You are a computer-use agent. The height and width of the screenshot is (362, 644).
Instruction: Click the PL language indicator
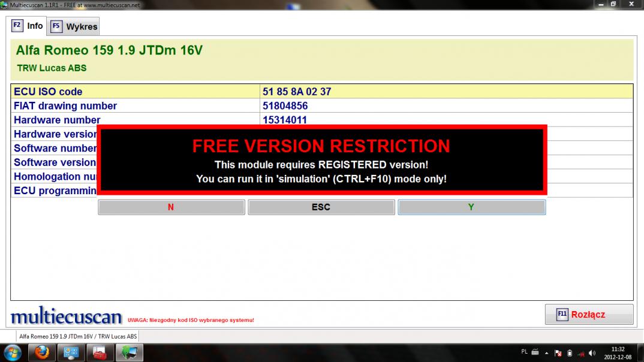(524, 352)
